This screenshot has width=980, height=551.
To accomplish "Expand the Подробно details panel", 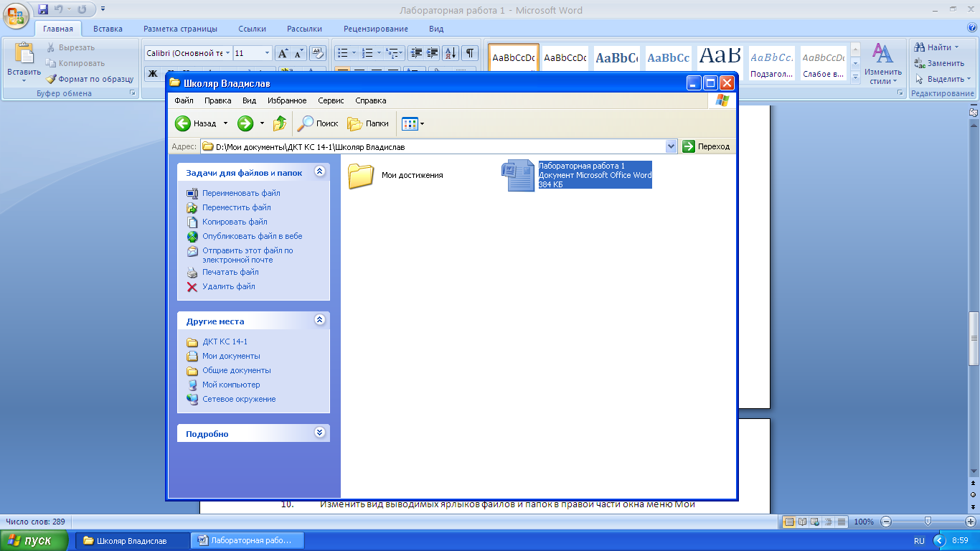I will [320, 433].
